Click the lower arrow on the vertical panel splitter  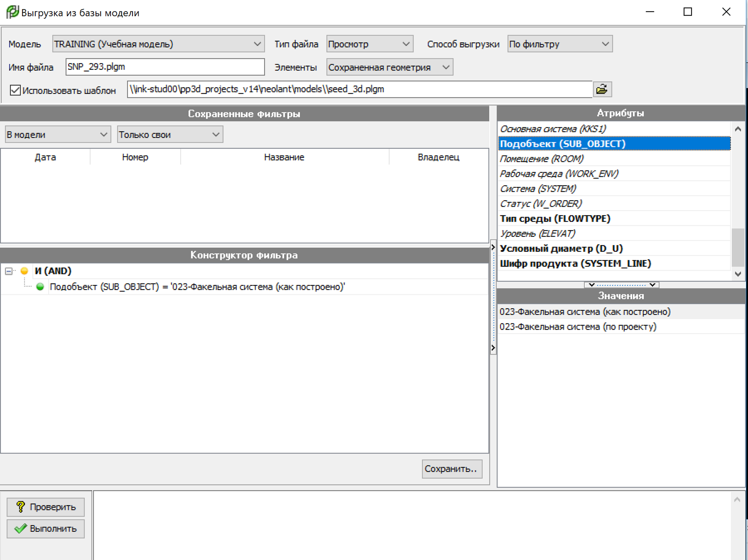pyautogui.click(x=493, y=348)
